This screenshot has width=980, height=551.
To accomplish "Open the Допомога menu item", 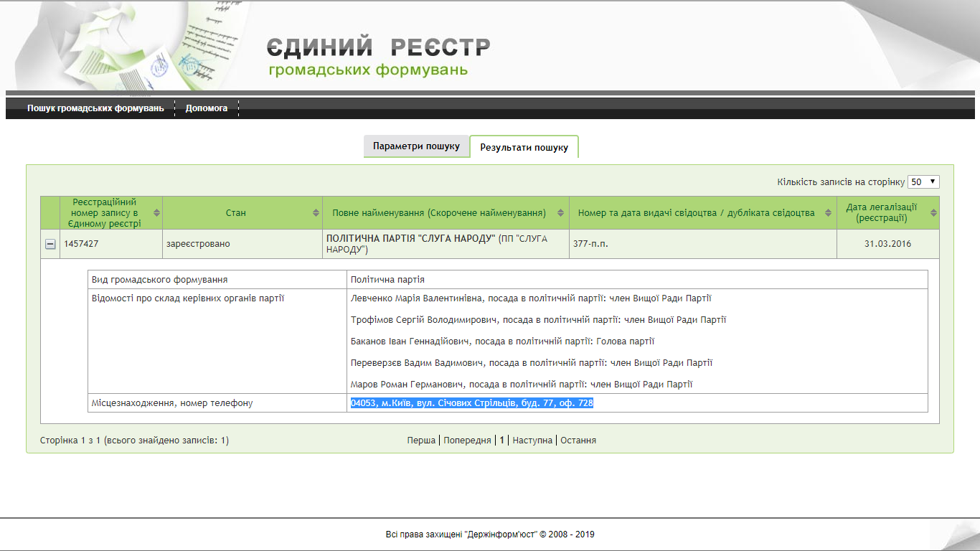I will pyautogui.click(x=207, y=108).
